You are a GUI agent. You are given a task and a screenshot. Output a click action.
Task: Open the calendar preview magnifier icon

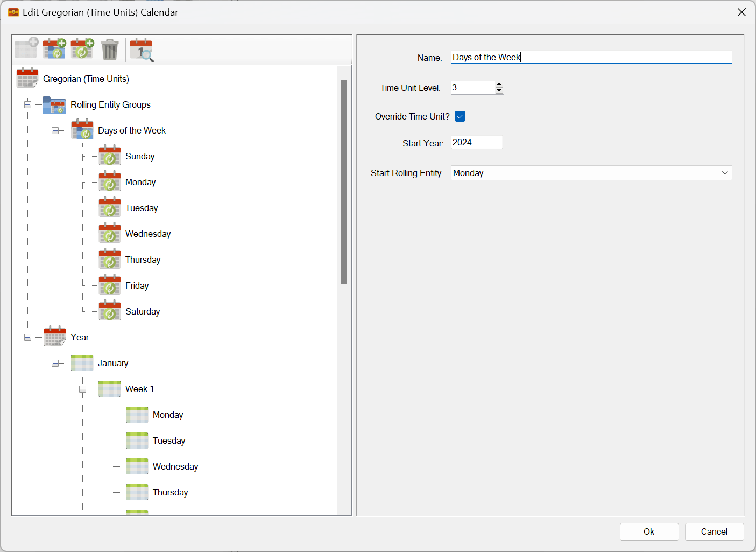click(142, 50)
